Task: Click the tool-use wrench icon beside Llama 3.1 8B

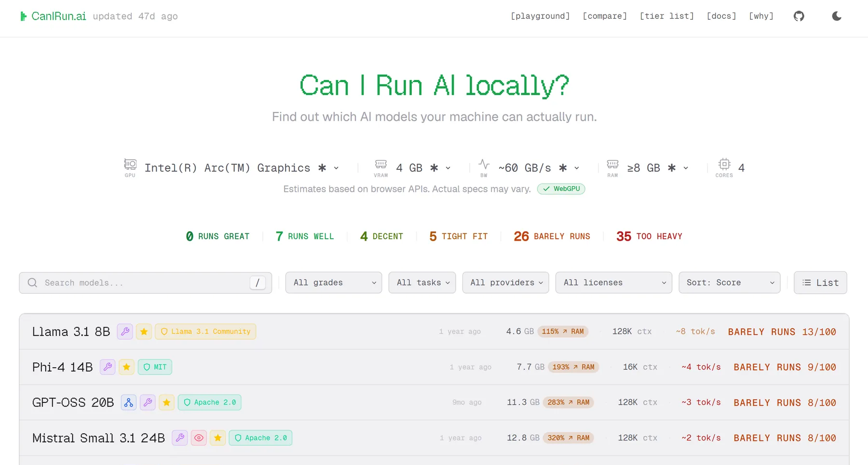Action: 125,331
